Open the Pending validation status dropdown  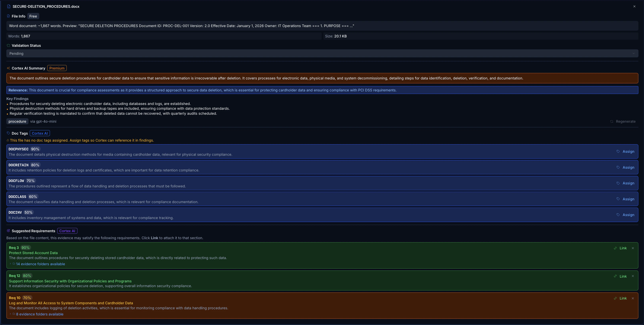pyautogui.click(x=322, y=53)
